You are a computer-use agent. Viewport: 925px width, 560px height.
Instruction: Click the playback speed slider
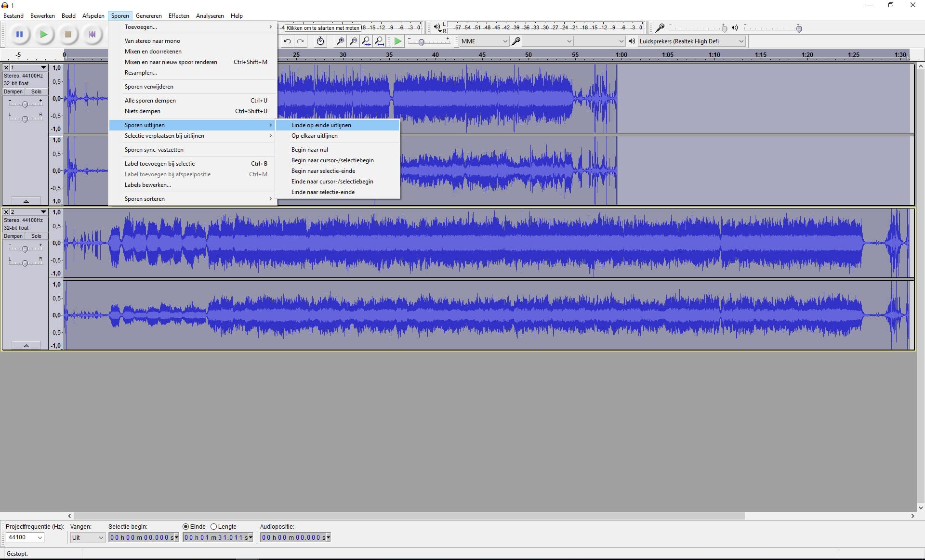[422, 42]
